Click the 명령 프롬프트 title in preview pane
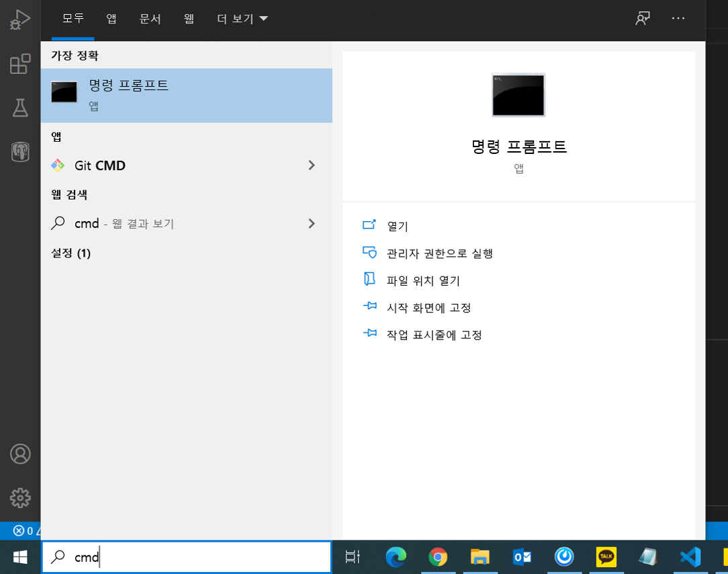The height and width of the screenshot is (574, 728). point(518,147)
